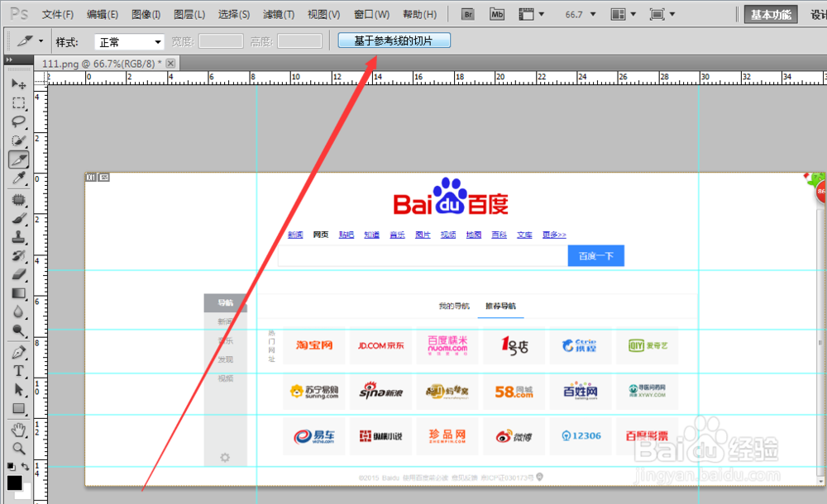Expand the toolbox with double arrow
This screenshot has width=827, height=504.
[9, 59]
